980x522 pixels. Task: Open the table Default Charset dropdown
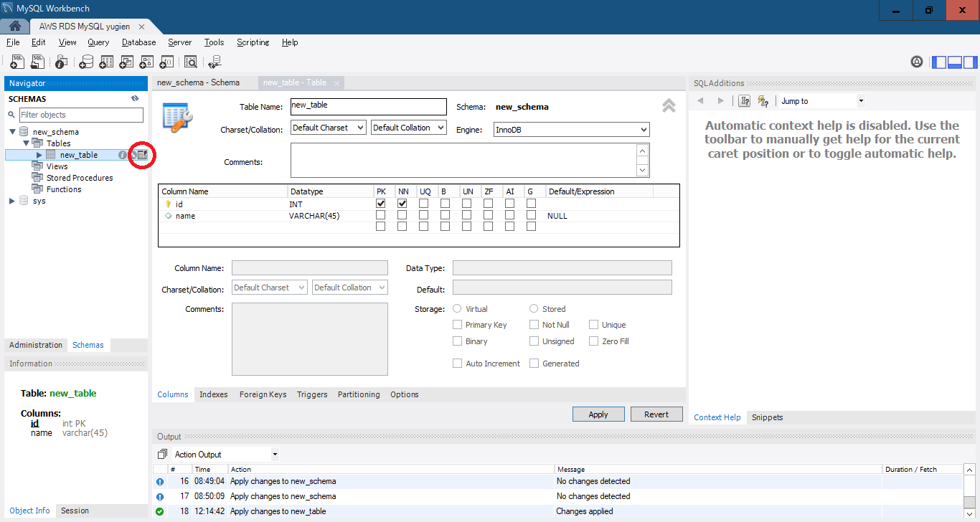click(329, 128)
